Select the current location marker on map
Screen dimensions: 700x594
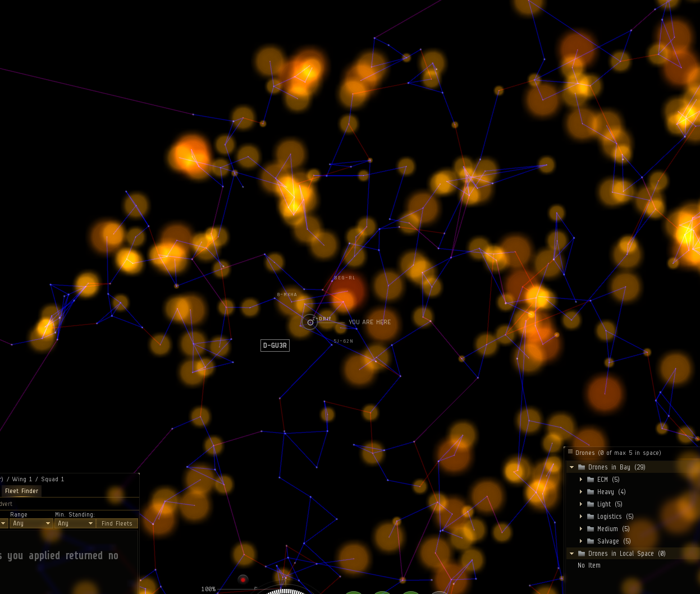310,322
